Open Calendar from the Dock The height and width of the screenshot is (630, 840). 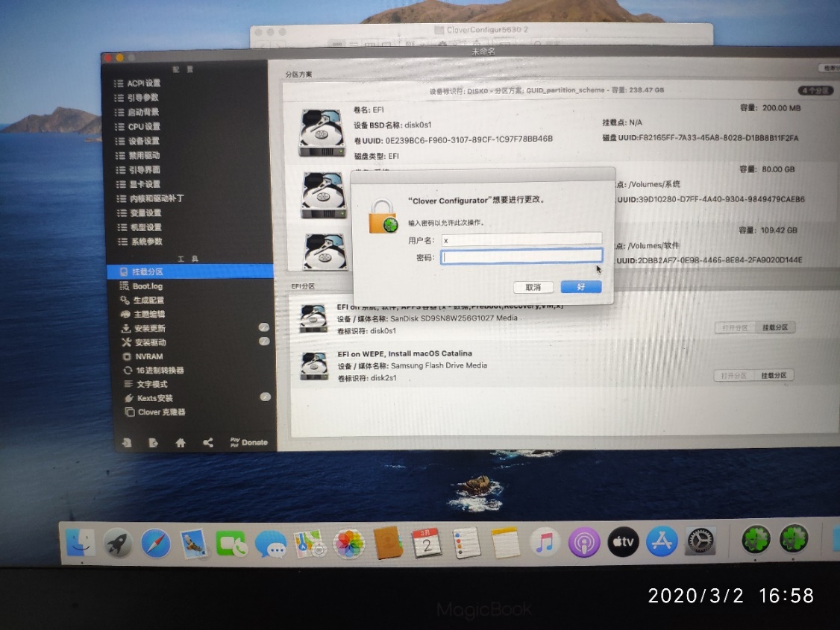click(x=427, y=542)
